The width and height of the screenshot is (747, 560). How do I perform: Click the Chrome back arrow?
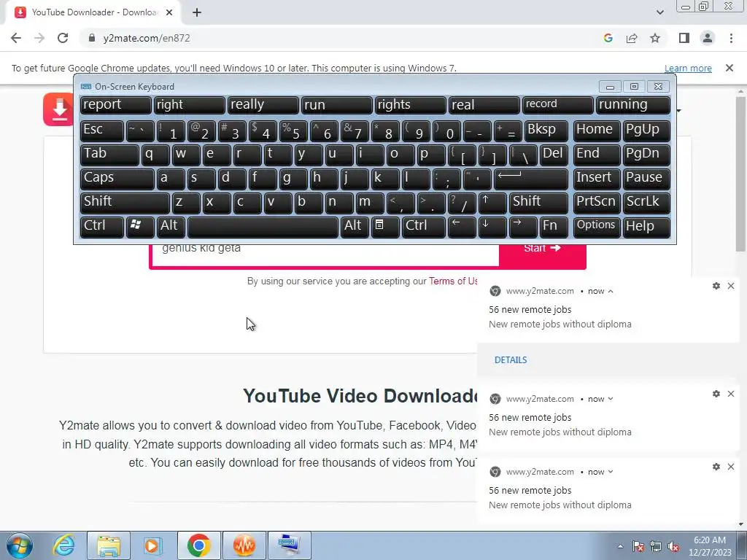point(16,38)
